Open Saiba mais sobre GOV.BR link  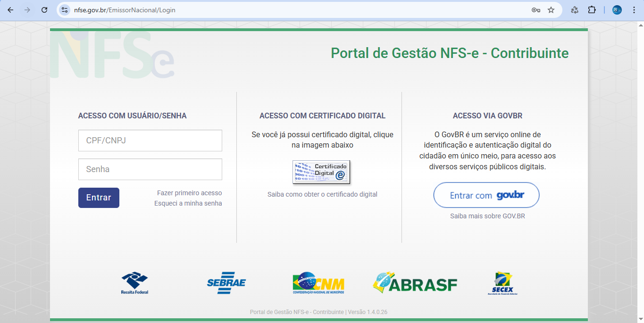487,216
